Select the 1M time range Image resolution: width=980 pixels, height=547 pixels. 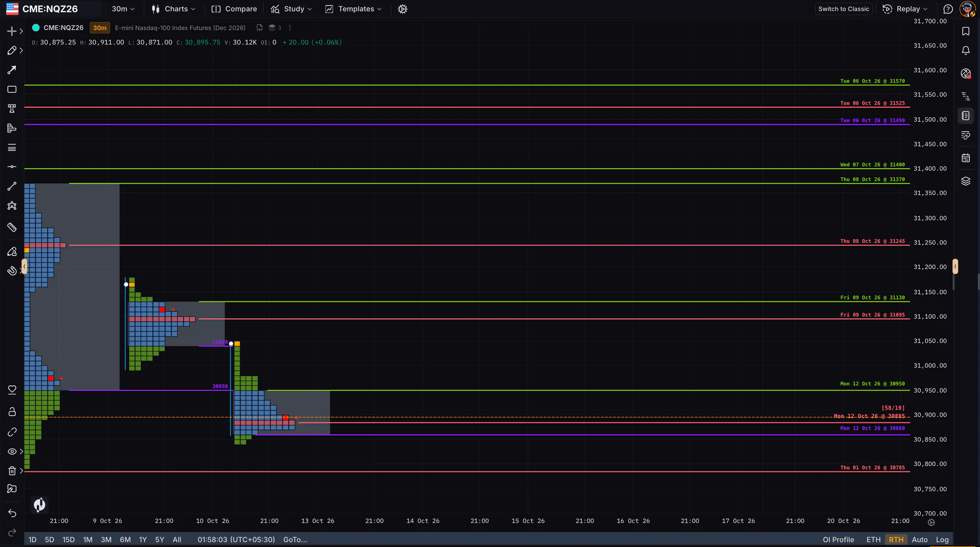click(88, 540)
